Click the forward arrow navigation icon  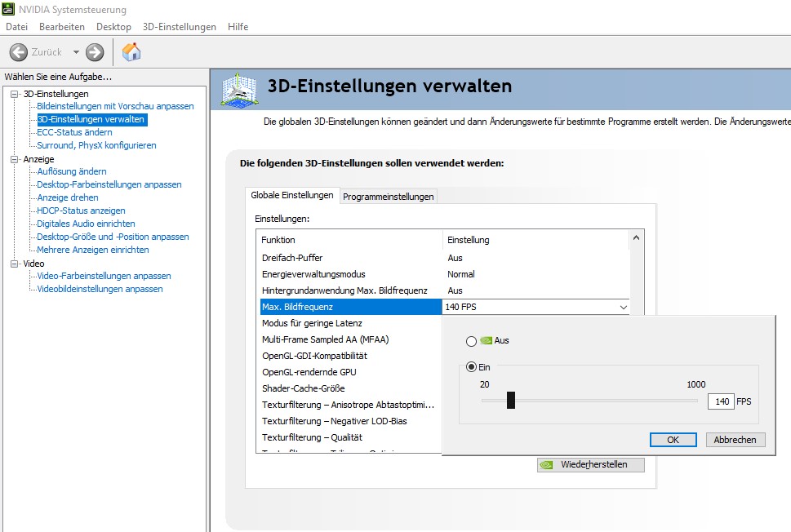pos(95,52)
